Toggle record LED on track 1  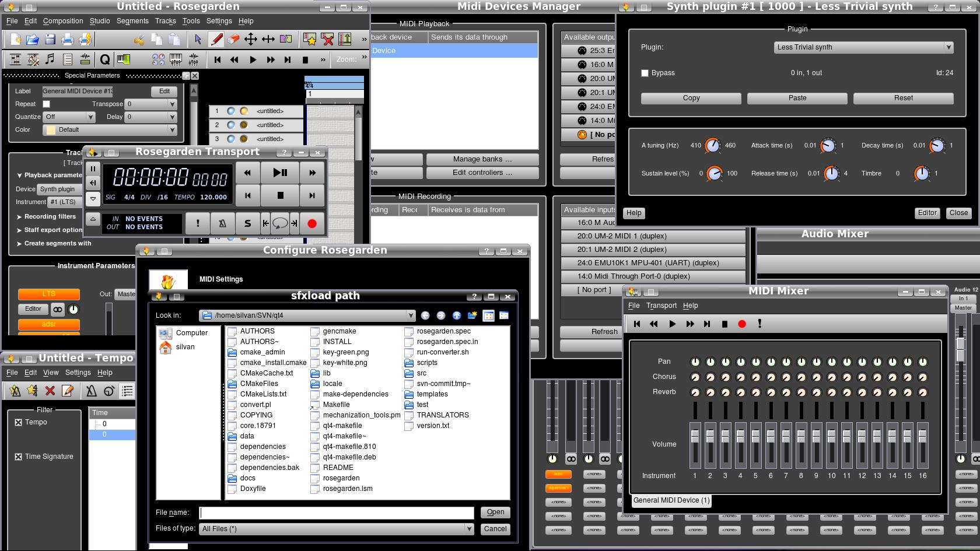tap(244, 111)
